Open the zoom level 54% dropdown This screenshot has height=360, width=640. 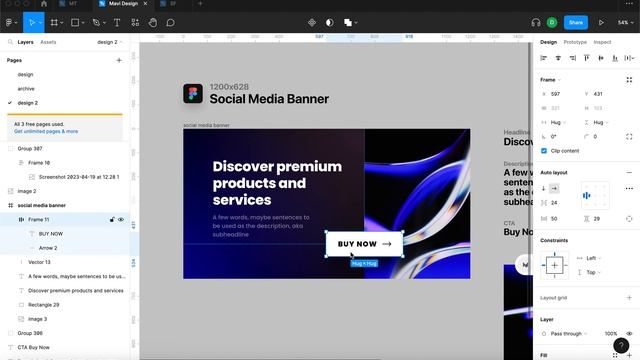625,22
